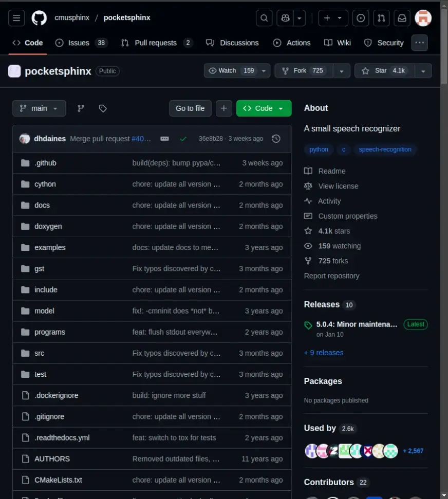448x499 pixels.
Task: Open the notifications inbox icon
Action: (402, 18)
